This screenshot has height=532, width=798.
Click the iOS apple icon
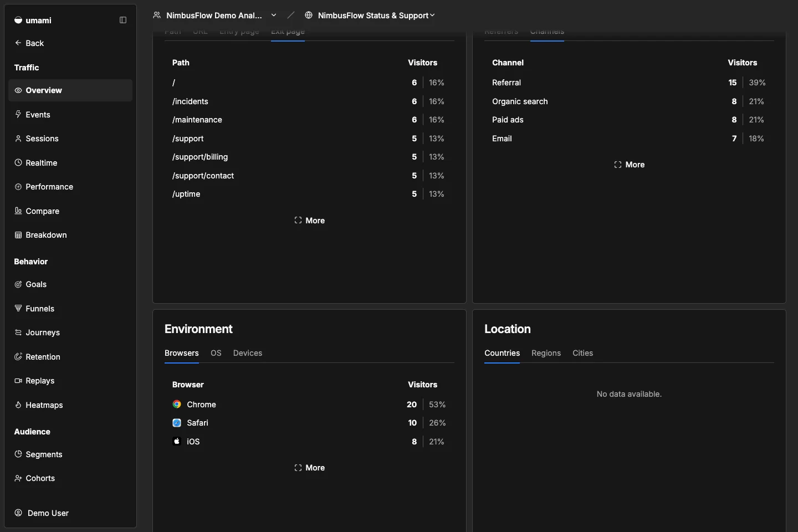(x=177, y=442)
